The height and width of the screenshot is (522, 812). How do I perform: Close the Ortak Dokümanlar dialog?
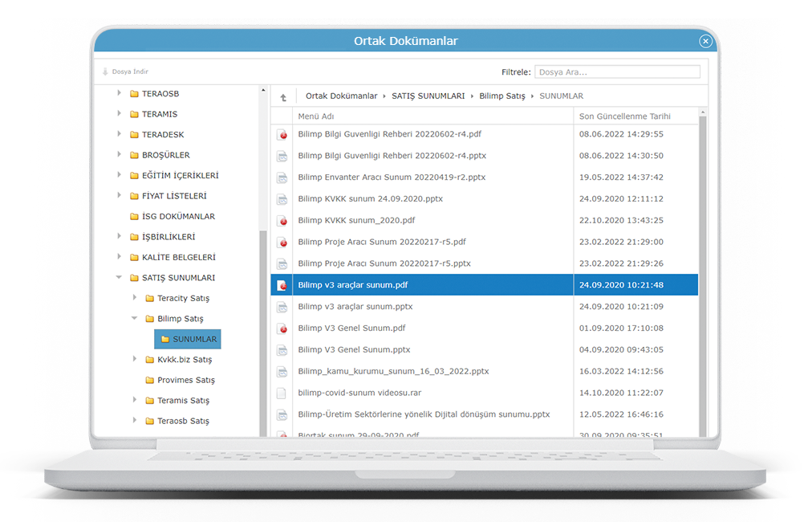[705, 42]
